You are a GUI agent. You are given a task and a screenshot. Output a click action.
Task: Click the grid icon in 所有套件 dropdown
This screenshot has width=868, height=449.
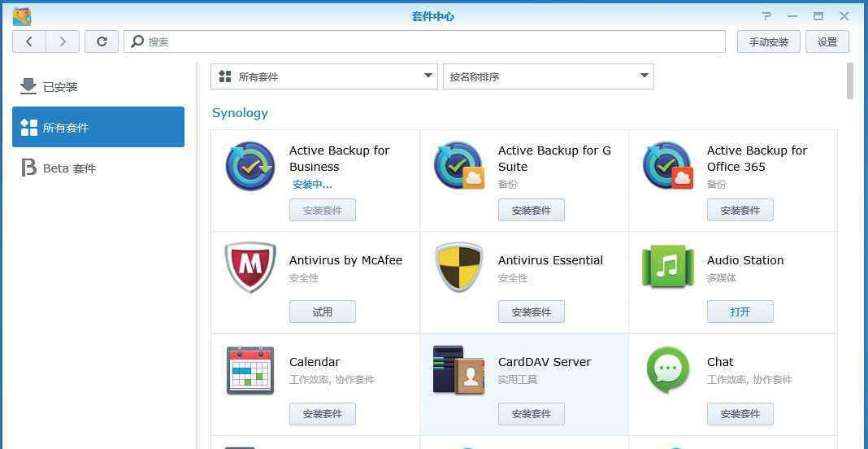(225, 76)
